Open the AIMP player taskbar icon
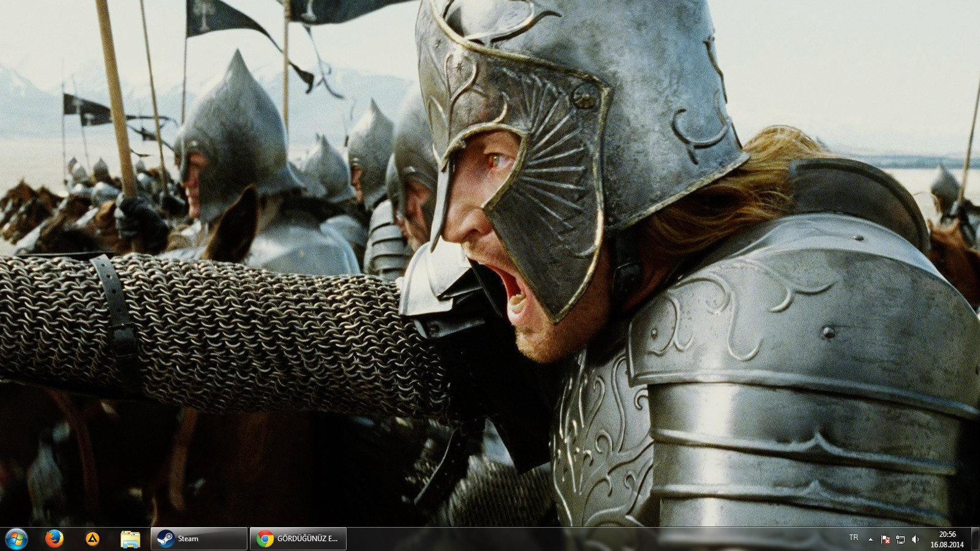 92,539
